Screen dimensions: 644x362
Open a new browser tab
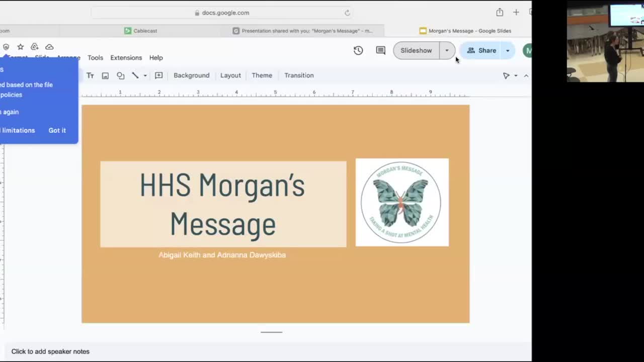coord(516,13)
